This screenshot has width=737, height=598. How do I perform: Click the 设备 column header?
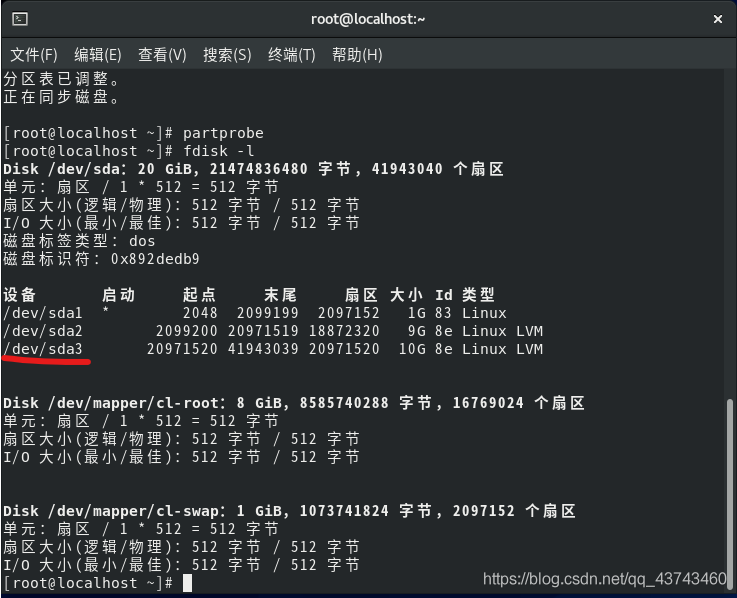click(x=19, y=295)
